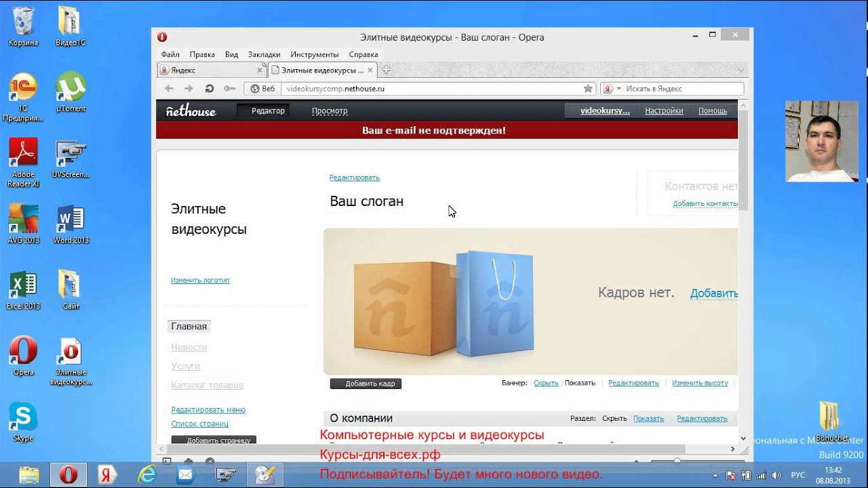Show hidden system tray icons arrow
Viewport: 868px width, 488px height.
point(715,475)
